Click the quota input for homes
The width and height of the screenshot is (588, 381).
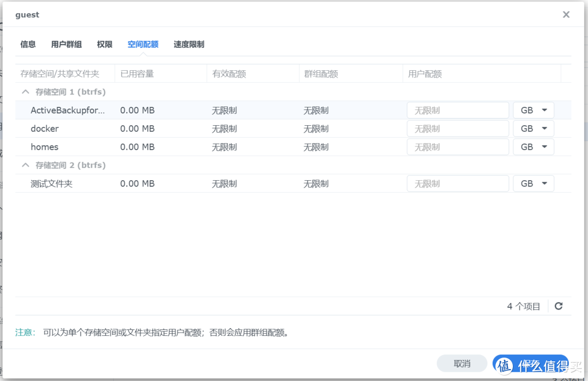coord(457,146)
